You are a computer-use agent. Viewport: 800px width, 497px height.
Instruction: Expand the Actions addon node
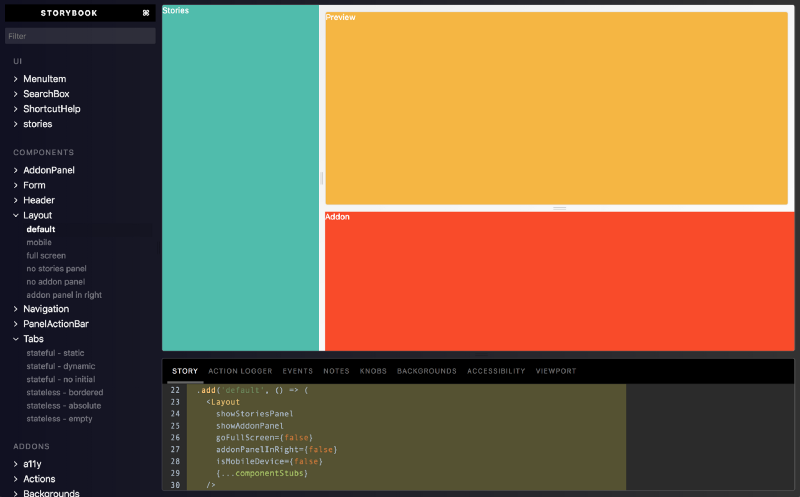point(39,479)
